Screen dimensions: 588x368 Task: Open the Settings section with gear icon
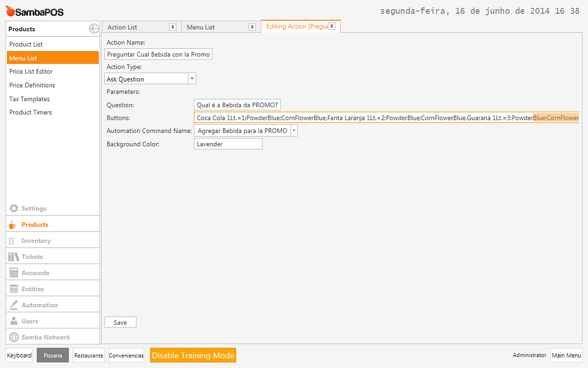(x=30, y=208)
